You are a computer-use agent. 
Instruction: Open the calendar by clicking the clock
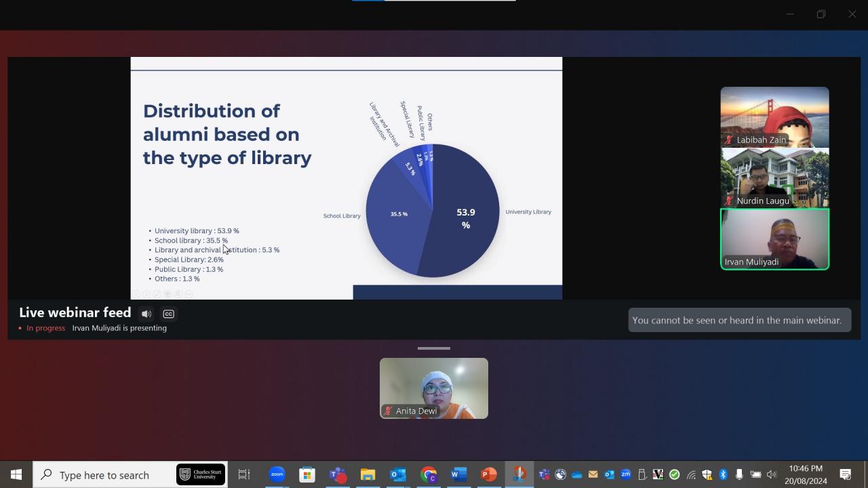tap(806, 474)
